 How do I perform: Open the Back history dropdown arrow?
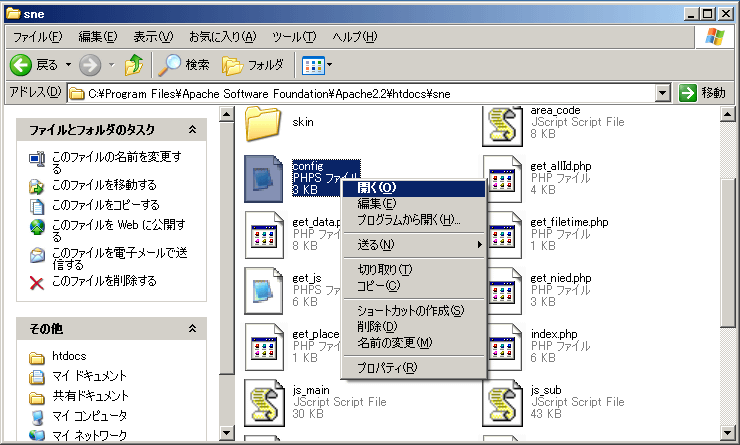click(x=68, y=65)
